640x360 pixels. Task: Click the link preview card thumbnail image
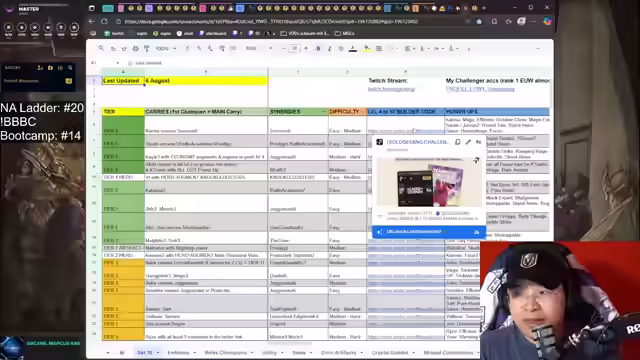pos(429,182)
